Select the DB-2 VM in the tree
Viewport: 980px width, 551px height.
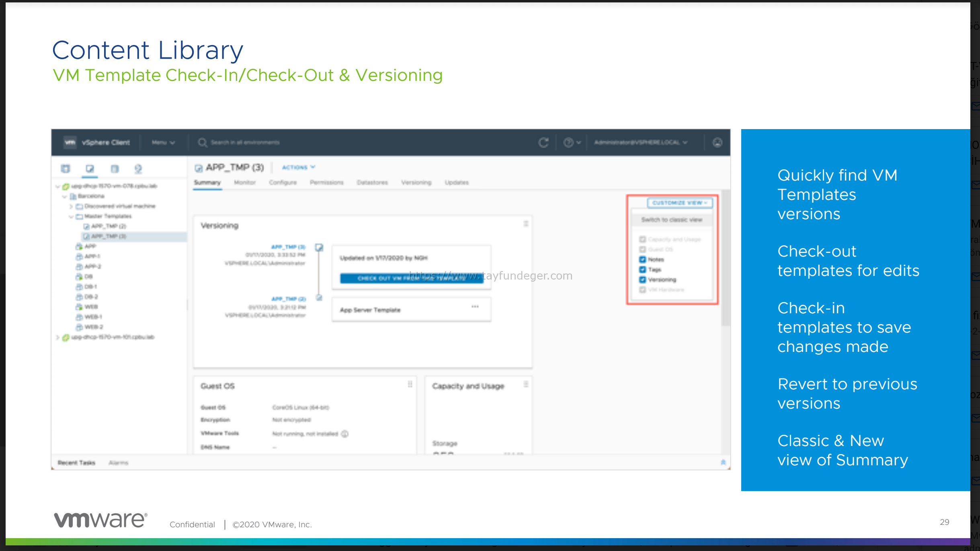click(91, 297)
